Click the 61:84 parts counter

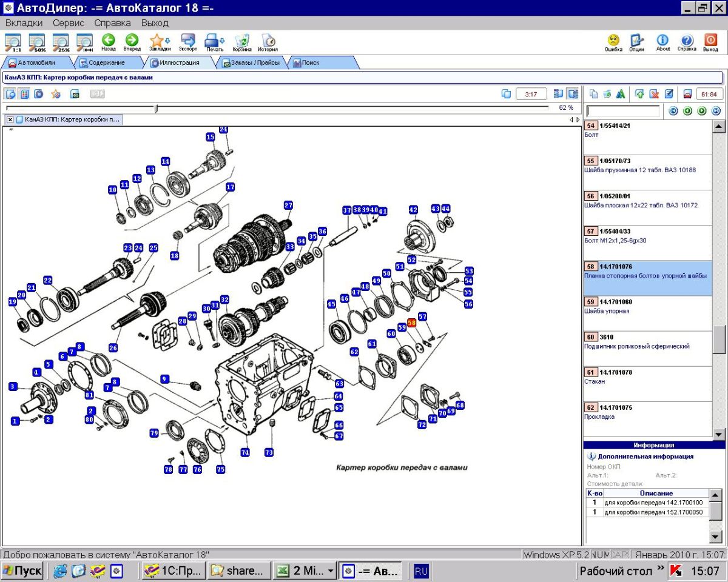click(708, 94)
